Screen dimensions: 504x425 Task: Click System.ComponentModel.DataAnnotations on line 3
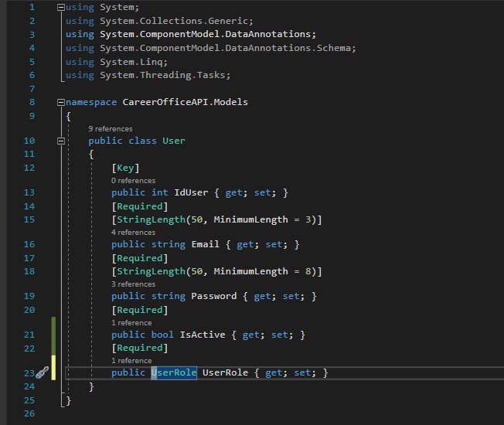[x=205, y=34]
